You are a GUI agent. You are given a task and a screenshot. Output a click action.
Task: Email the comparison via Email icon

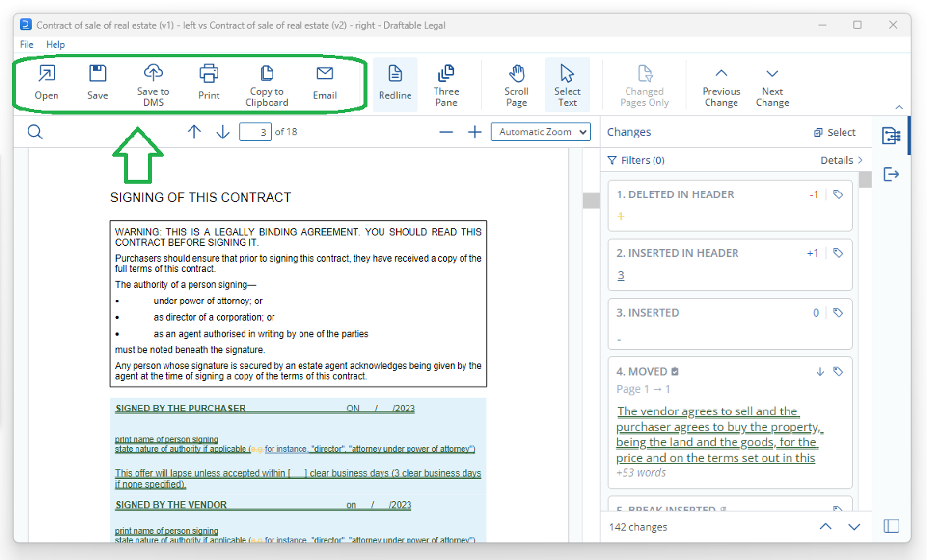pyautogui.click(x=325, y=83)
